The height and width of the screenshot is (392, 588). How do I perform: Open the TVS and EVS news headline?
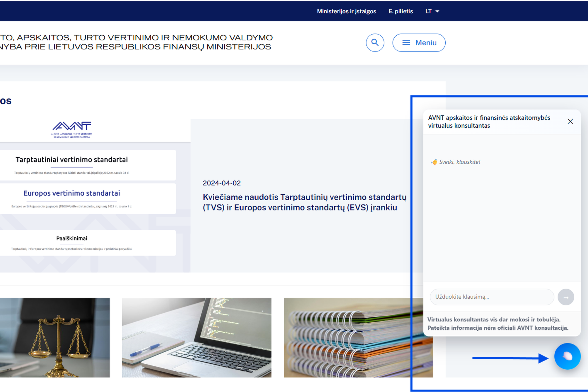coord(304,202)
